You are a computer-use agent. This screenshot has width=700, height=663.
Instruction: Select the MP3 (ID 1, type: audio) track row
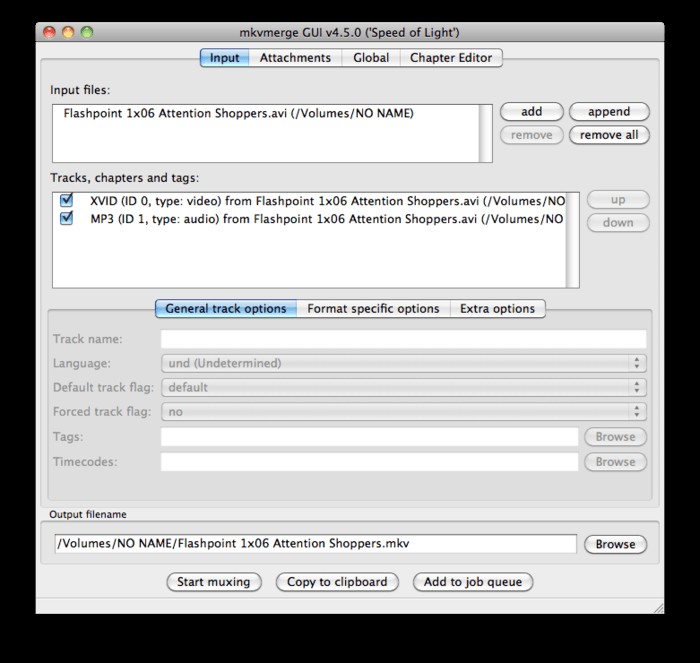point(309,219)
